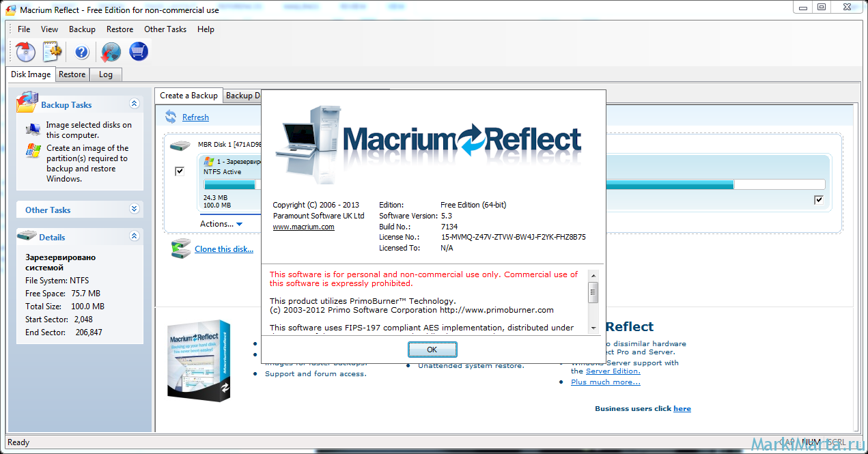
Task: Click the Macrium Reflect title bar icon
Action: click(x=10, y=10)
